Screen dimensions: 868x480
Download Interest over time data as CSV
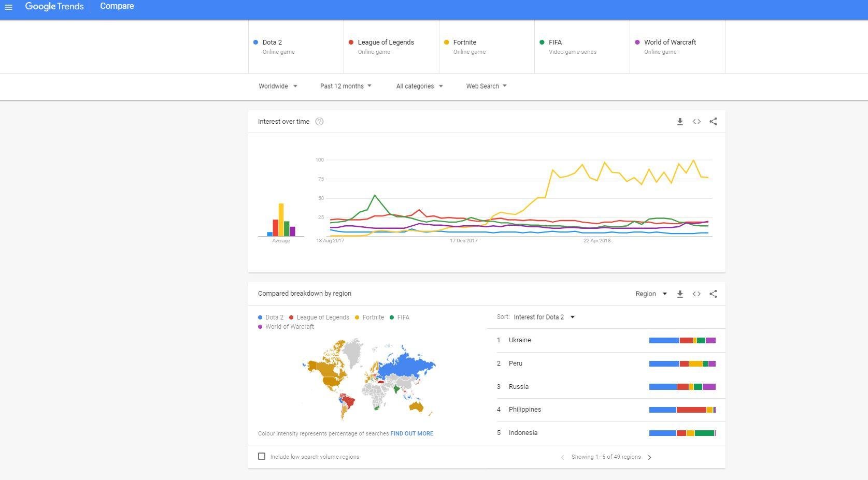coord(679,122)
